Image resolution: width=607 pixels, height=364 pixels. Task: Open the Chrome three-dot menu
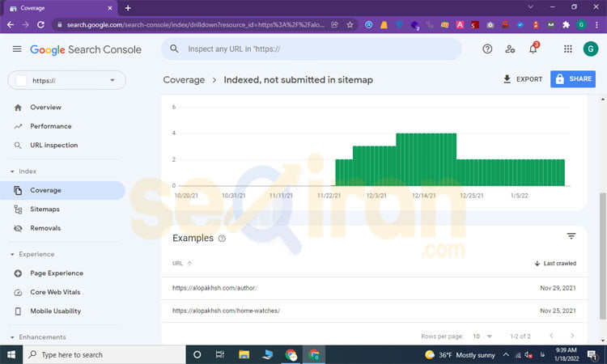pos(596,25)
